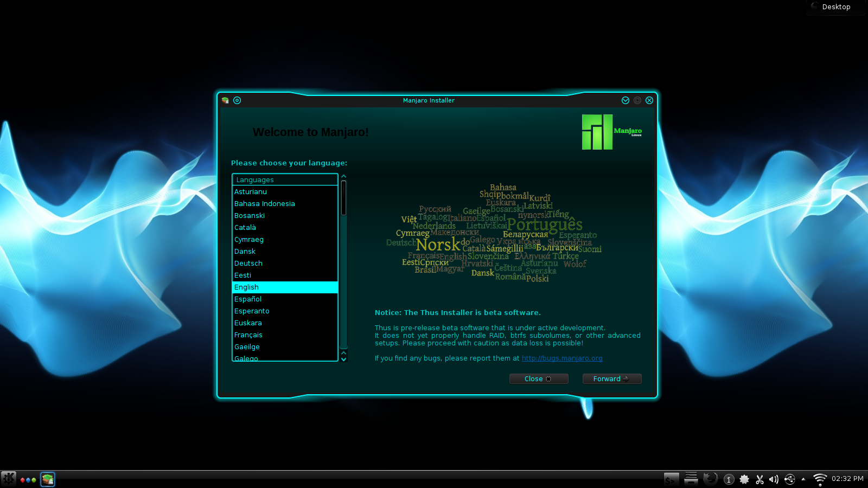Click the Manjaro Installer window menu icon
868x488 pixels.
pos(225,100)
